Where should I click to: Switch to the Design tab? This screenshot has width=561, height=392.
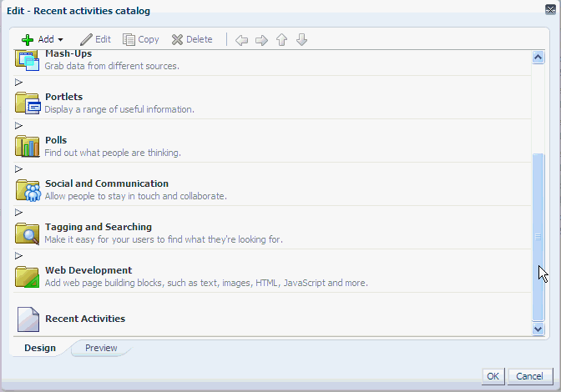[x=40, y=348]
